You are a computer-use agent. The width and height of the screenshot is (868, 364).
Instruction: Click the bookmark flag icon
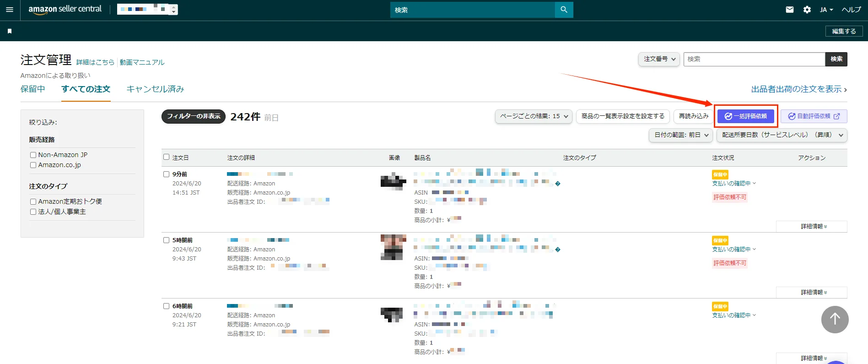point(10,31)
